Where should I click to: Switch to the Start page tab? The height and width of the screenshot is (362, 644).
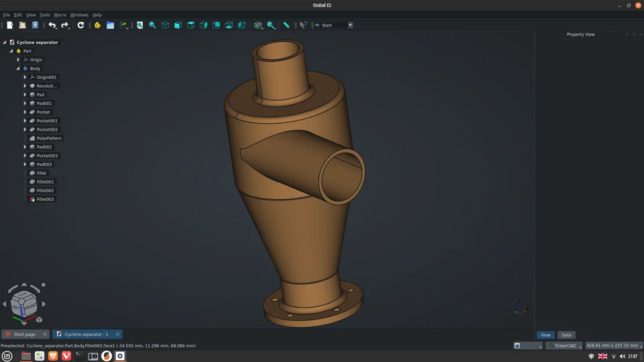[23, 334]
